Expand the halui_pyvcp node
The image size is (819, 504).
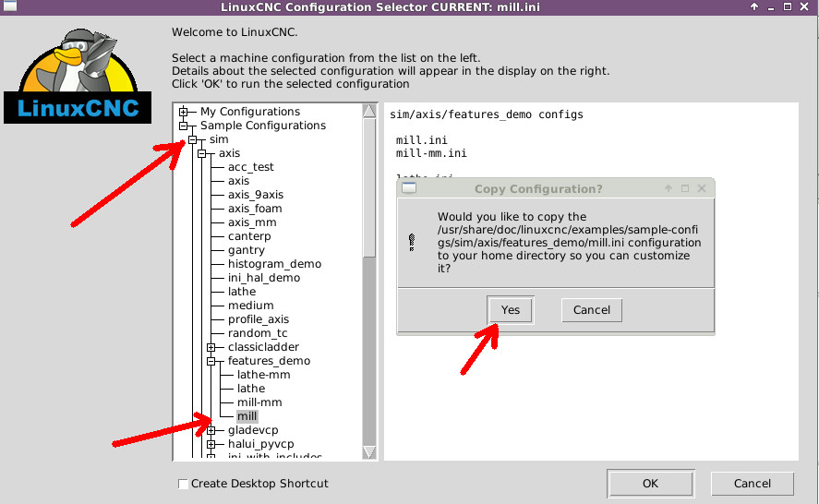pos(211,444)
